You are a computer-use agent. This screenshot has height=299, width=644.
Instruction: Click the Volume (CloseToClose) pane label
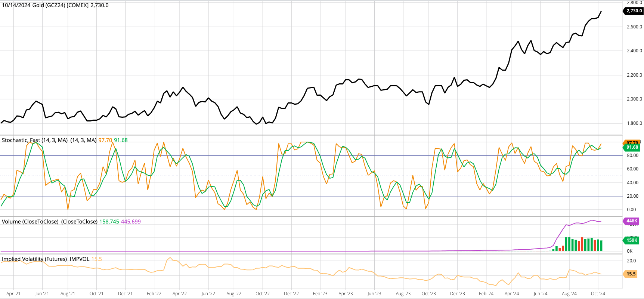click(x=30, y=222)
